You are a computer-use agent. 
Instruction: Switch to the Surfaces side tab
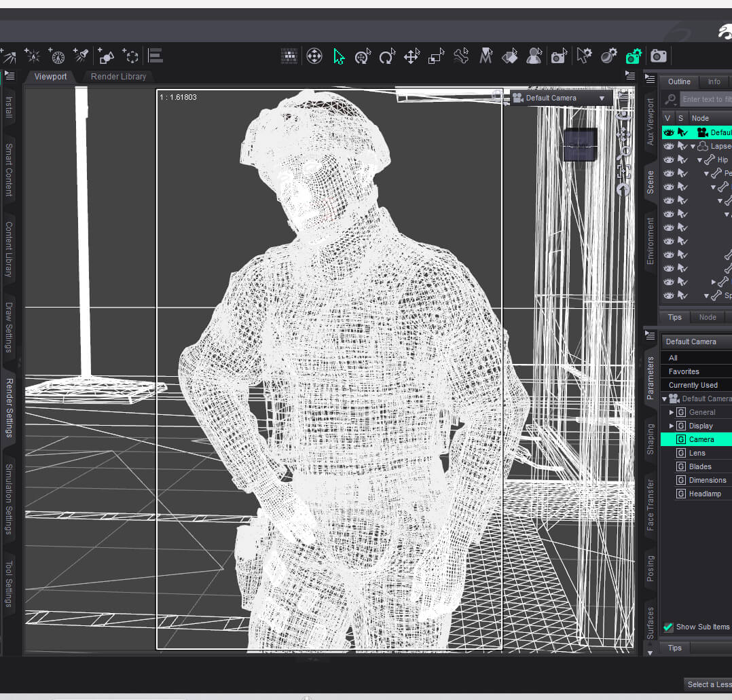pyautogui.click(x=651, y=623)
